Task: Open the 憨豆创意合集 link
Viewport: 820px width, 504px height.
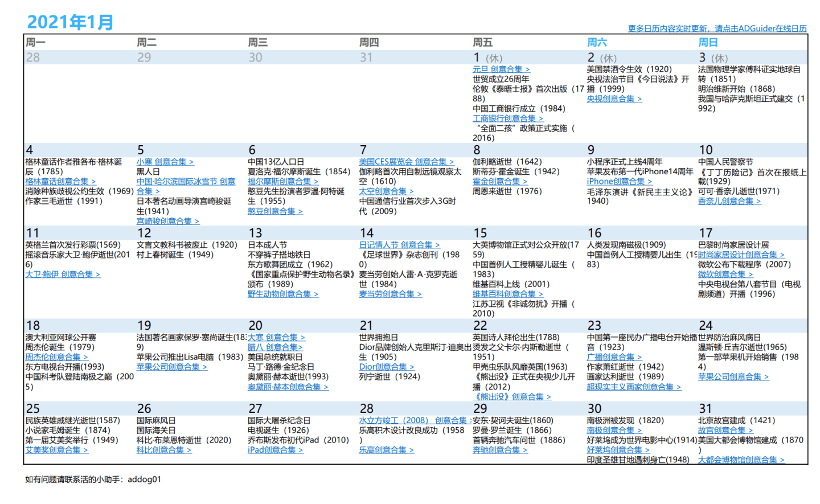Action: [275, 211]
